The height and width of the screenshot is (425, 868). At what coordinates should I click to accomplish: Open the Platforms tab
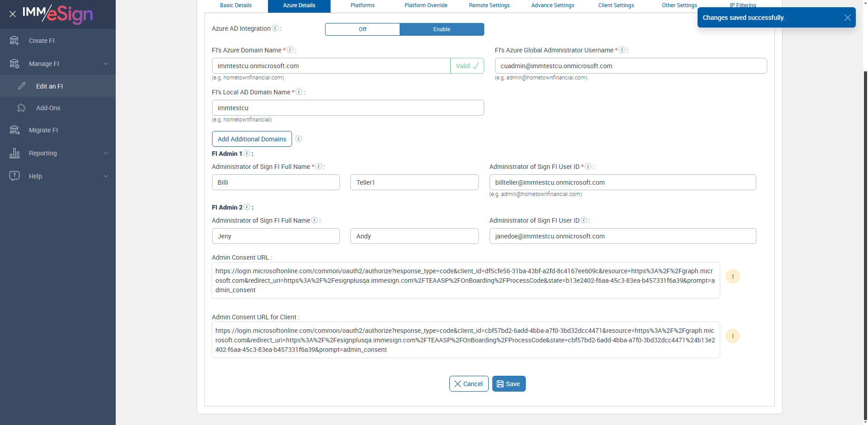(x=363, y=6)
